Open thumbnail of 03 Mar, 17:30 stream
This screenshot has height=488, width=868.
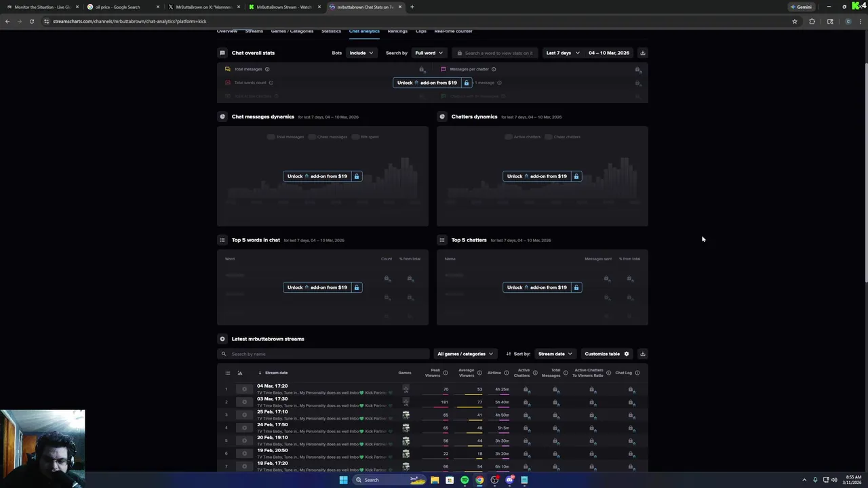[244, 402]
